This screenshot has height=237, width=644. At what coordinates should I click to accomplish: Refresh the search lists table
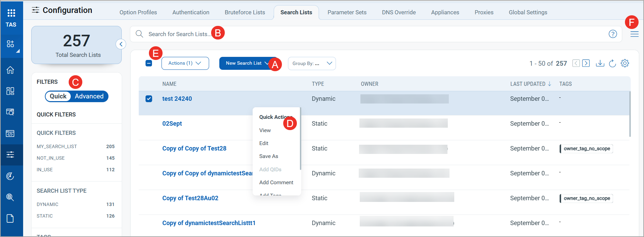(612, 63)
